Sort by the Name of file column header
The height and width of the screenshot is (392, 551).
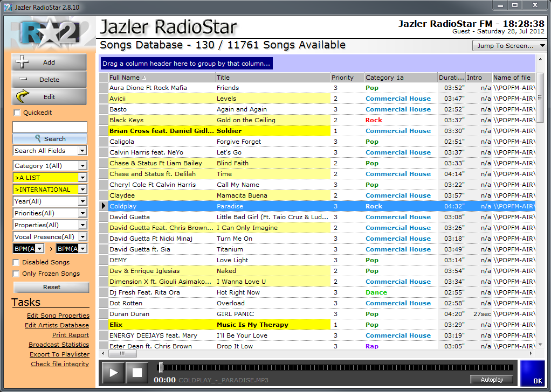[513, 78]
